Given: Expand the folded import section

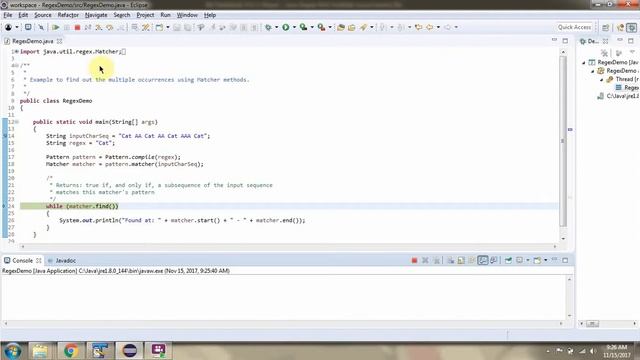Looking at the screenshot, I should pos(16,51).
